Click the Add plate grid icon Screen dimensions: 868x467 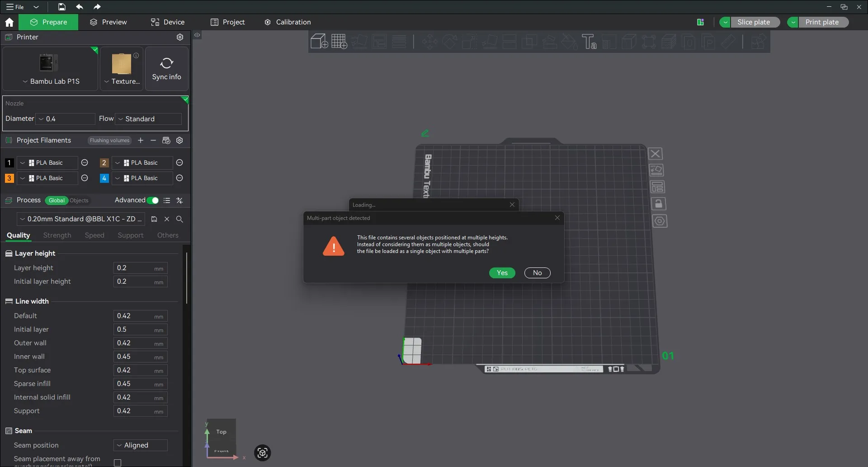339,42
